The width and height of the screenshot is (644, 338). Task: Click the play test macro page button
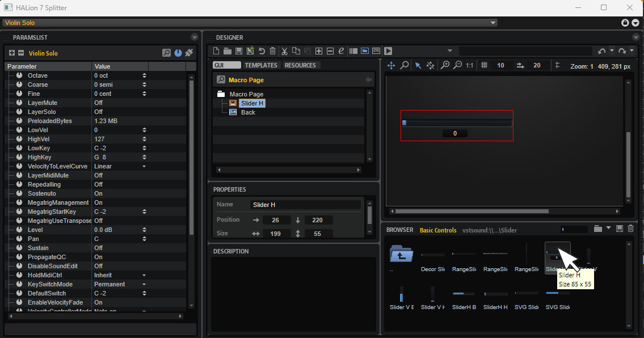tap(388, 51)
